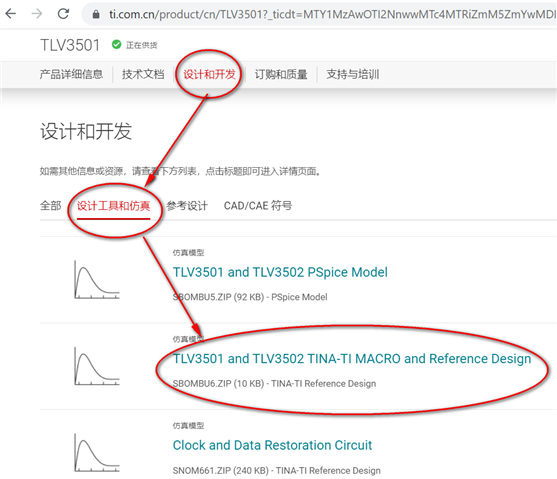The width and height of the screenshot is (557, 479).
Task: Reload the TI product page
Action: coord(64,14)
